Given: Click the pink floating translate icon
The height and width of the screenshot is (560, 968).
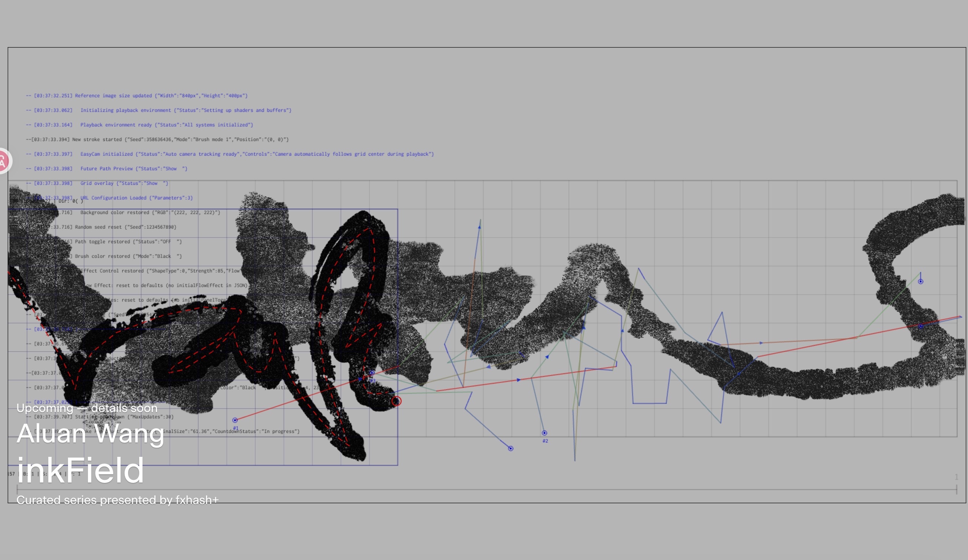Looking at the screenshot, I should click(x=4, y=161).
